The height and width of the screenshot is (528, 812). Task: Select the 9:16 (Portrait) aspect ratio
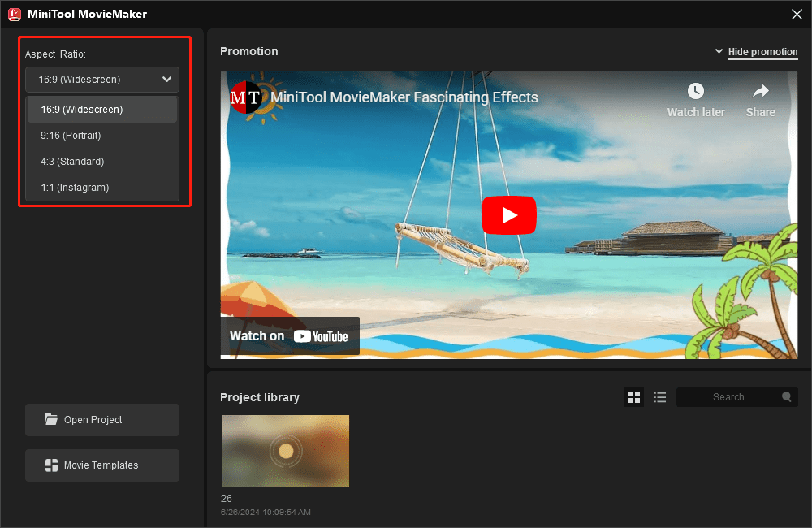point(101,135)
